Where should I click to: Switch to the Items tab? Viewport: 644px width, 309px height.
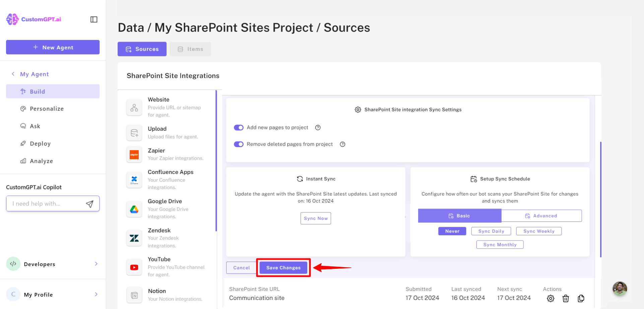click(190, 49)
